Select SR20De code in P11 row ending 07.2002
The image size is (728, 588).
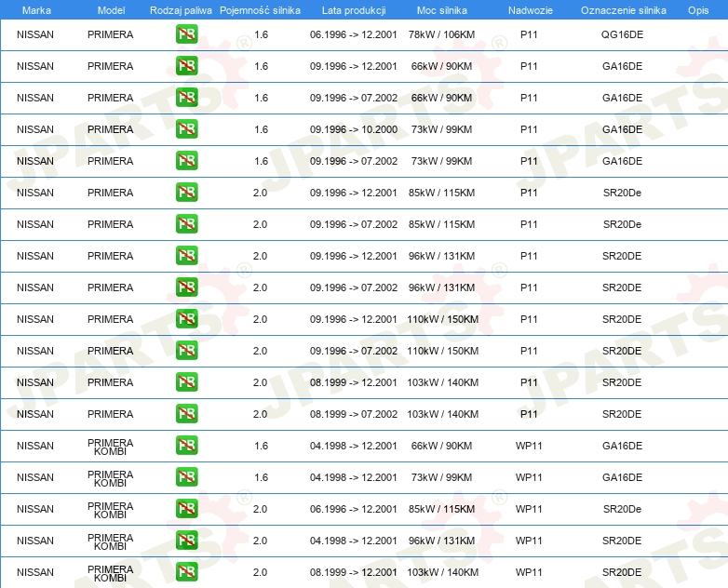click(622, 223)
